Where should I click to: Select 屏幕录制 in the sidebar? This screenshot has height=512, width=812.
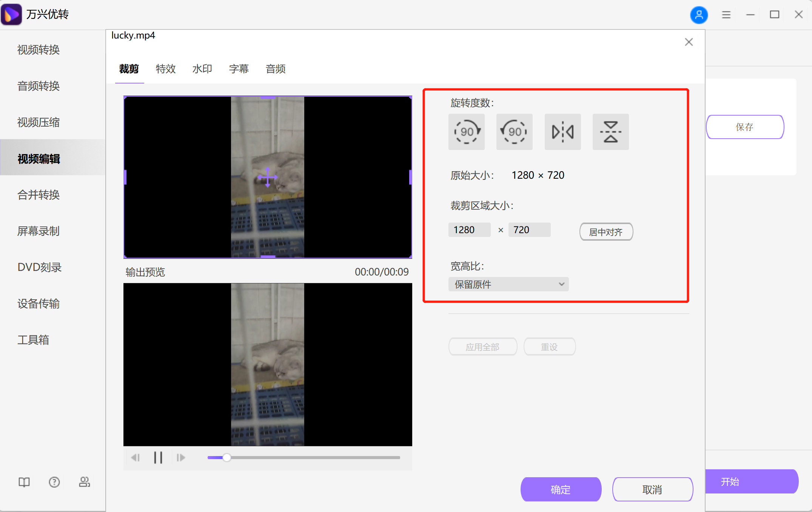(x=38, y=231)
